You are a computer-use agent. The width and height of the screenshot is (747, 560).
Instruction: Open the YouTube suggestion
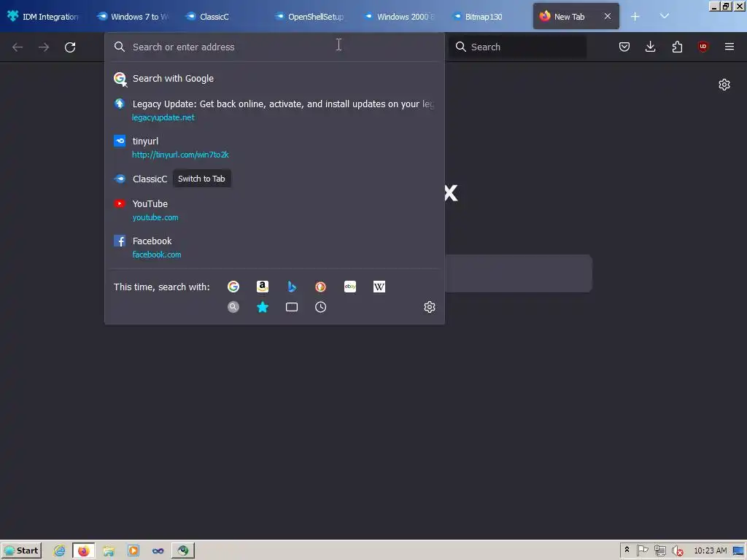click(274, 210)
